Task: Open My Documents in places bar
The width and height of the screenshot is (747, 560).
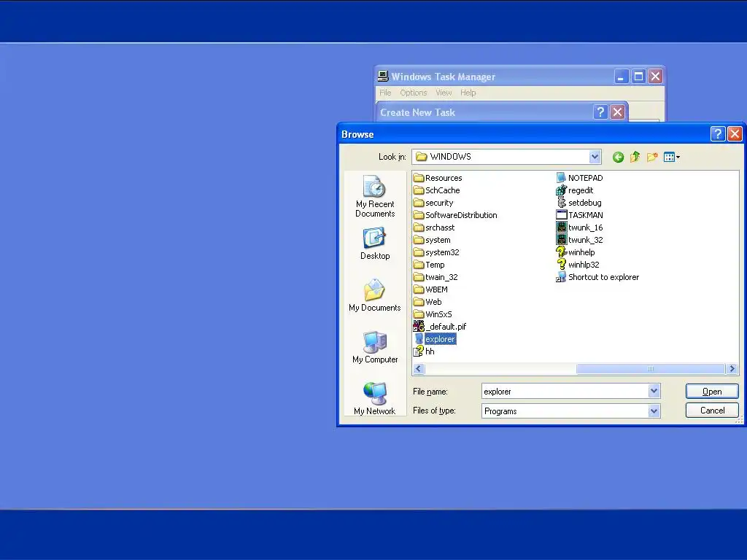Action: (375, 295)
